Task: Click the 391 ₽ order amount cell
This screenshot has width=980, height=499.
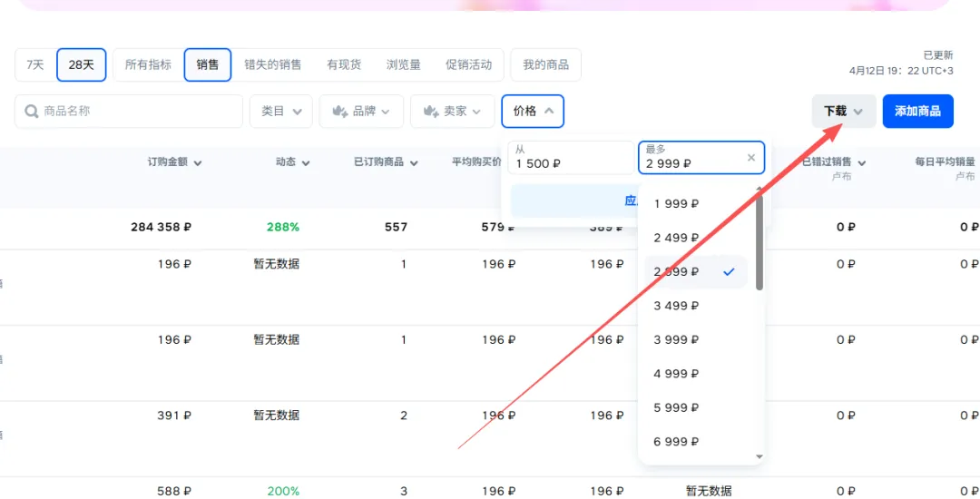Action: (x=174, y=416)
